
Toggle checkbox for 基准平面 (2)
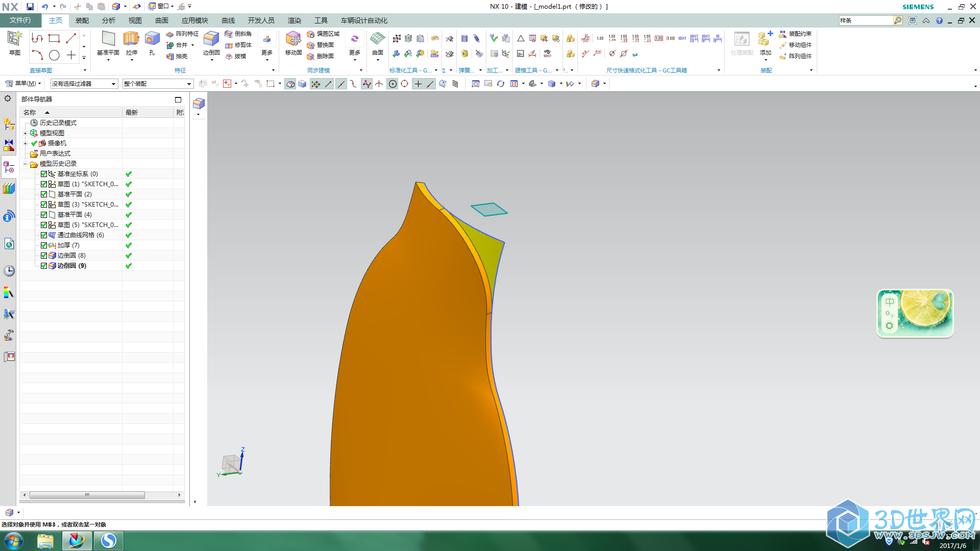click(x=44, y=194)
